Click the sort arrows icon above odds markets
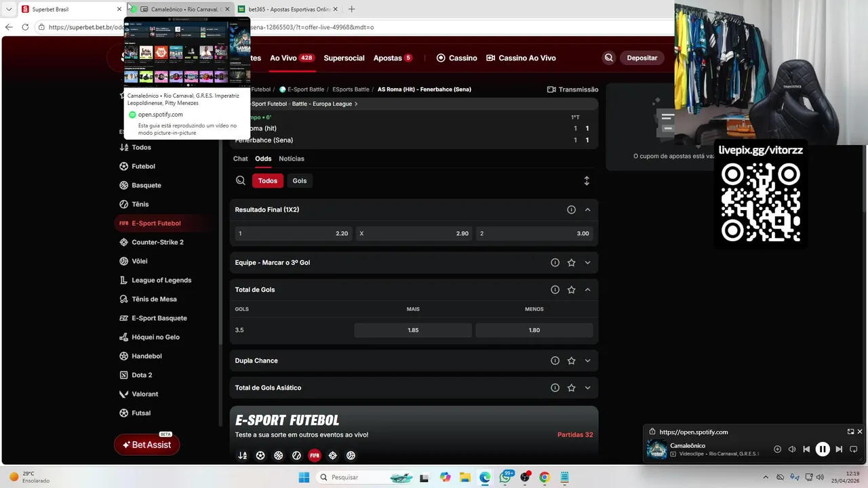Screen dimensions: 868x488 [x=587, y=181]
